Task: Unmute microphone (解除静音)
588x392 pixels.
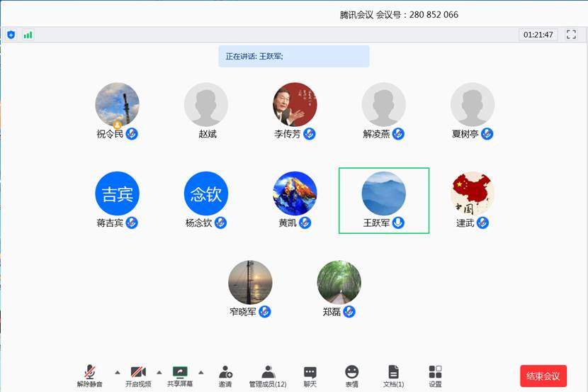Action: tap(90, 372)
